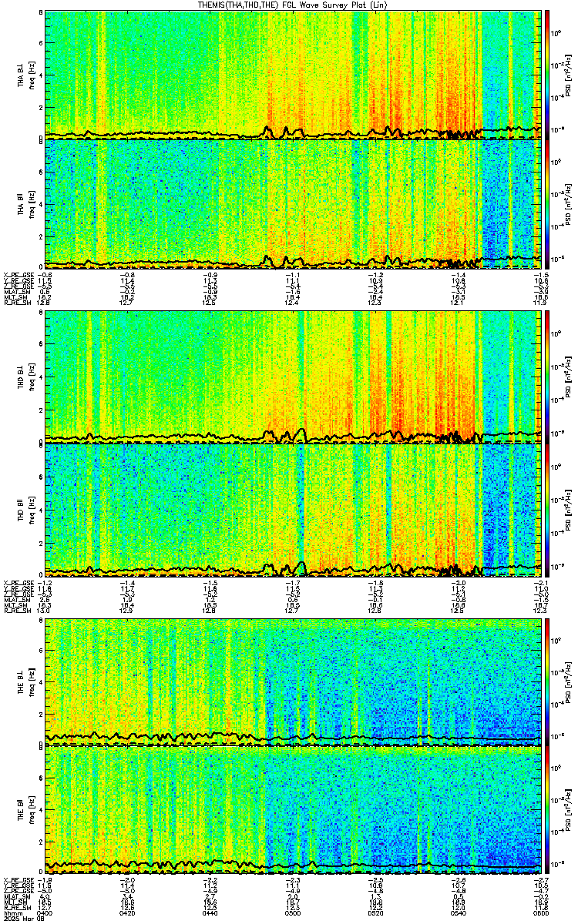
Task: Click the "0420" time tick label
Action: point(128,913)
